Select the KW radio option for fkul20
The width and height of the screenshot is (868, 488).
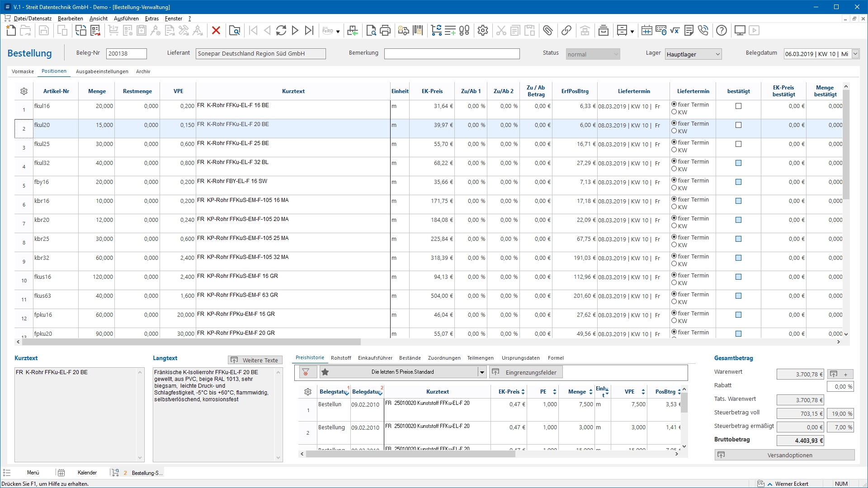pos(674,131)
